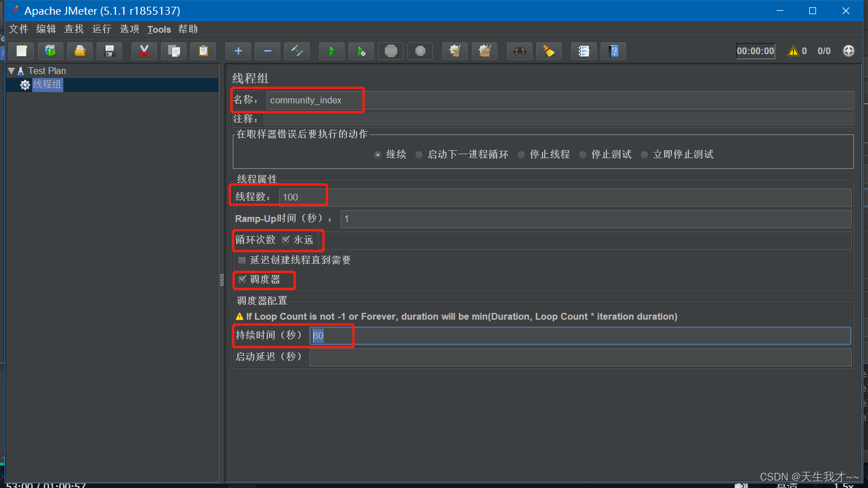Select the 停止测试 radio button
This screenshot has height=488, width=868.
click(x=583, y=155)
